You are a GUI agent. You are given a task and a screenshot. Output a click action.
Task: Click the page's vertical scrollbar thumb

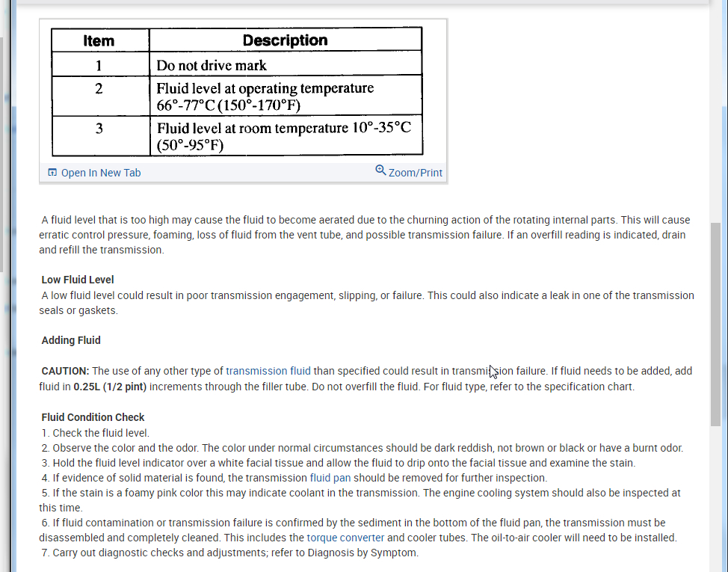(715, 324)
